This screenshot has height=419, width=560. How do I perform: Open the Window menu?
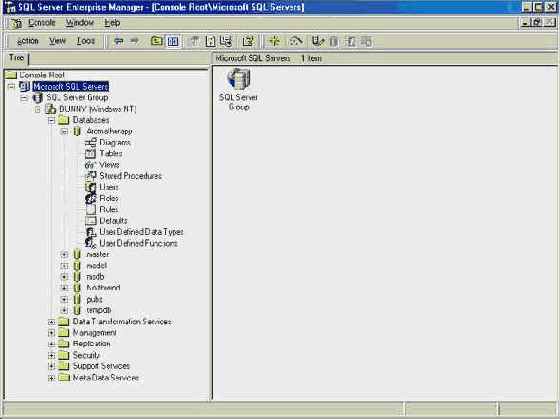(x=80, y=23)
